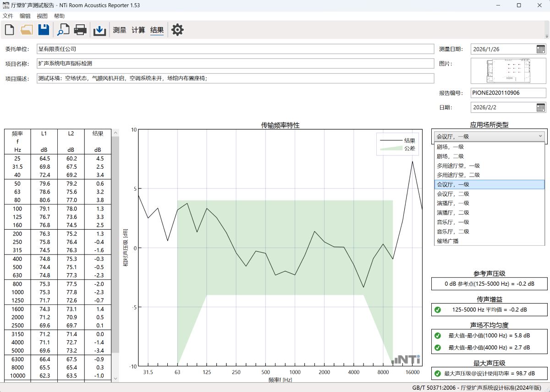Switch to the 测量 tab
The height and width of the screenshot is (392, 550).
point(120,30)
